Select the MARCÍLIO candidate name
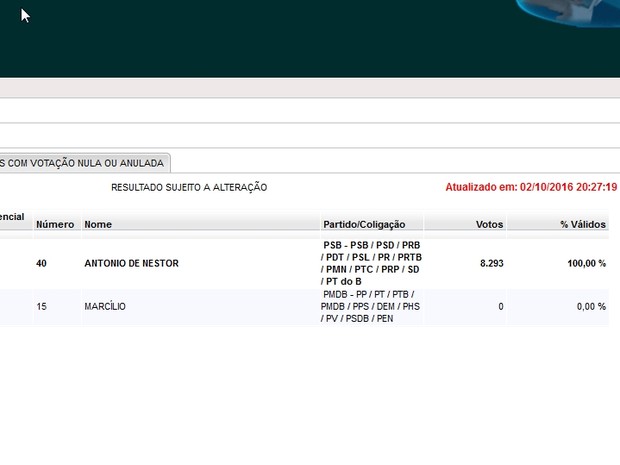The height and width of the screenshot is (465, 620). point(105,306)
